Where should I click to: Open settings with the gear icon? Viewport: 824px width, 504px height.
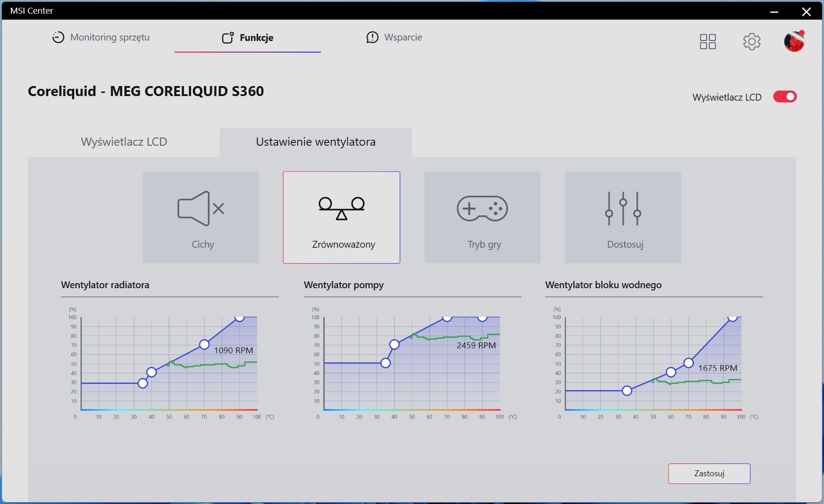pos(752,41)
